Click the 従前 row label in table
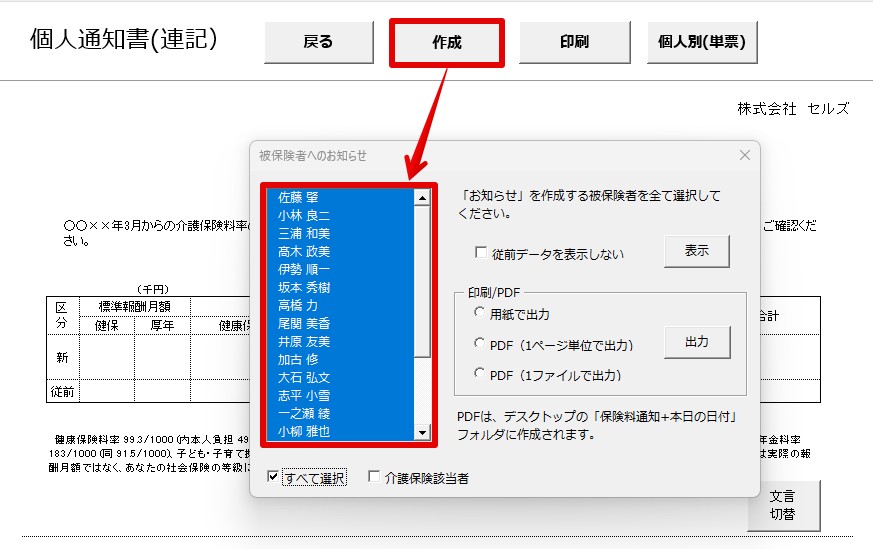Screen dimensions: 873x549 [x=62, y=392]
